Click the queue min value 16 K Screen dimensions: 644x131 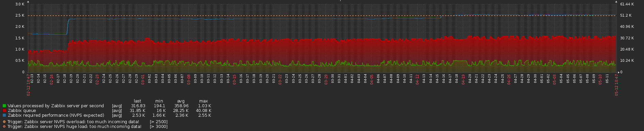(161, 111)
